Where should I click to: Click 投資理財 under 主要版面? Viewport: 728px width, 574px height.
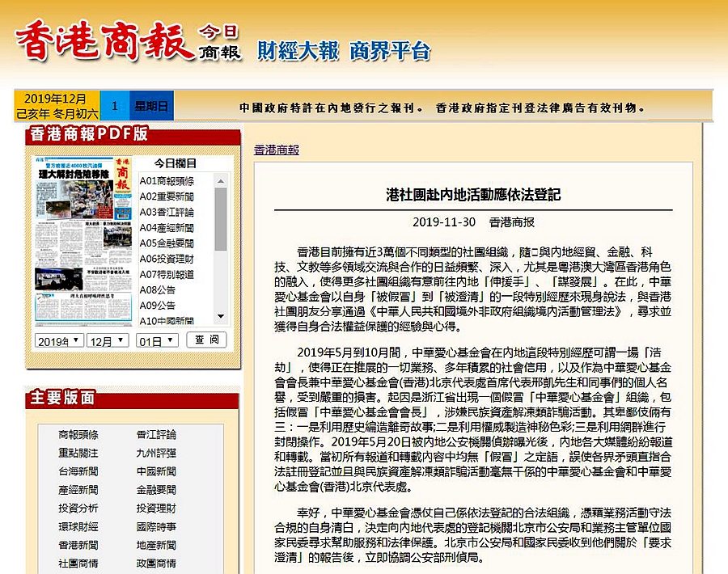tap(156, 508)
